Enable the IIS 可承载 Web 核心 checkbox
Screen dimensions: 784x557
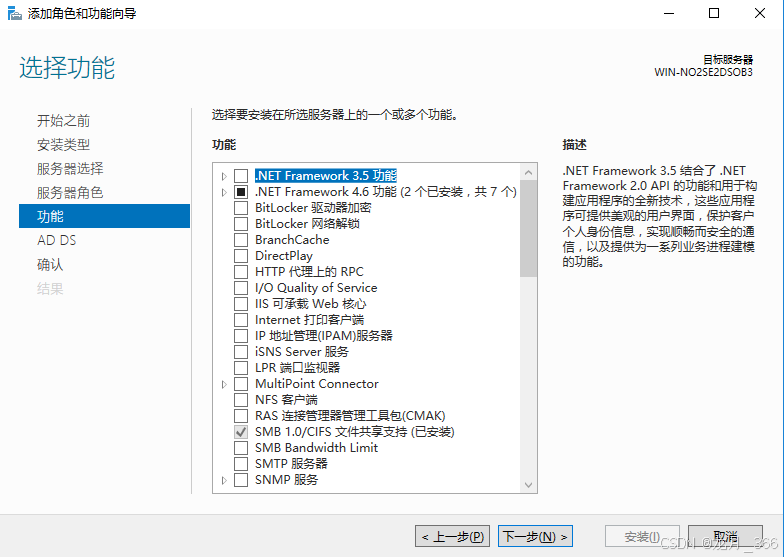click(x=241, y=304)
